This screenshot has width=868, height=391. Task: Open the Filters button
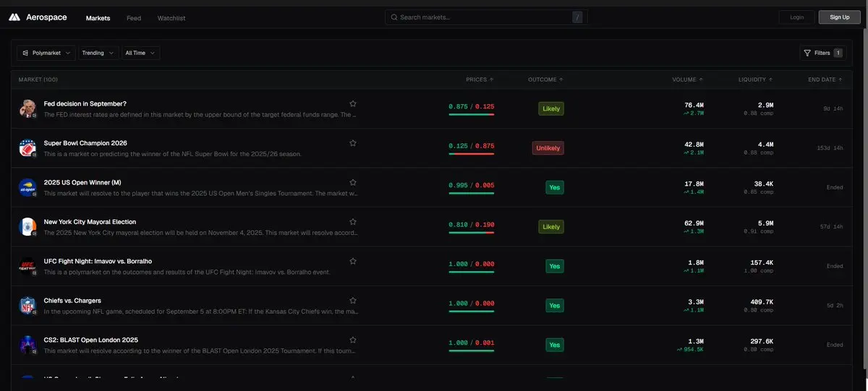coord(822,53)
